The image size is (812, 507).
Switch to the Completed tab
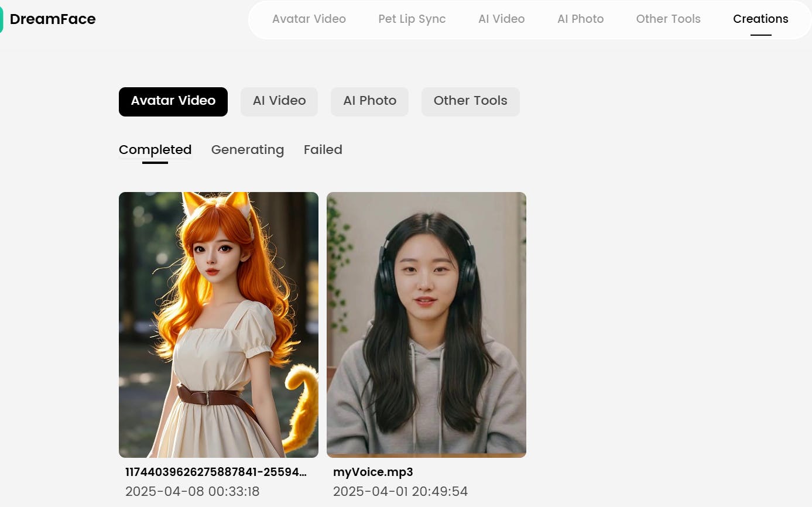(155, 150)
